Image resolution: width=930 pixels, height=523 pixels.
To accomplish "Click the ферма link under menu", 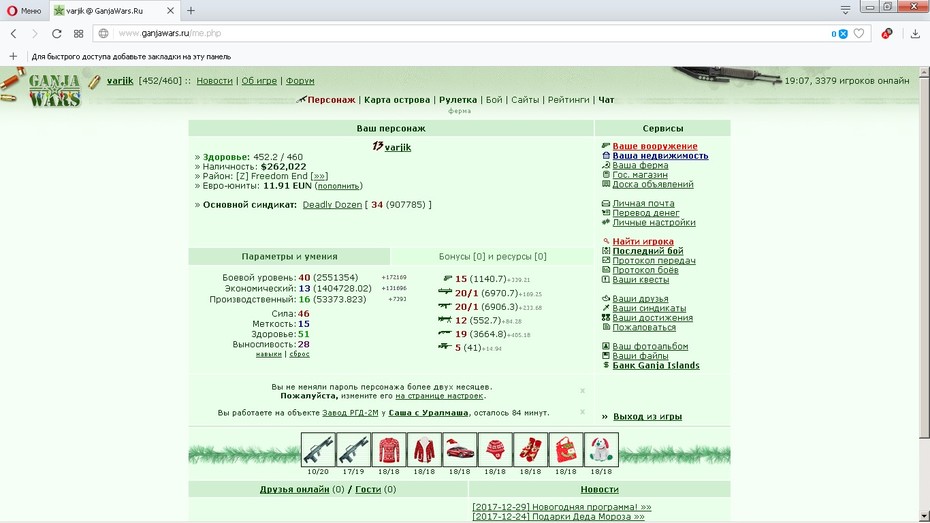I will pos(460,111).
